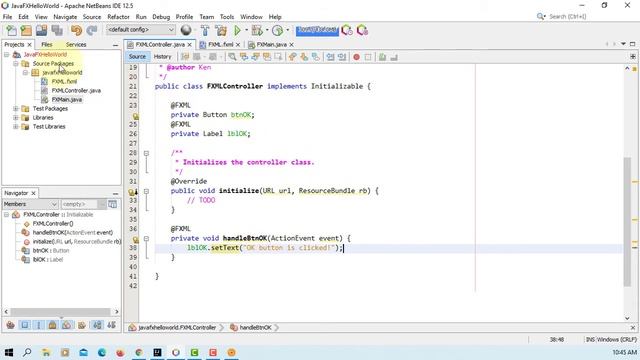Screen dimensions: 640x360
Task: Switch to the FXMain.java editor tab
Action: tap(271, 44)
